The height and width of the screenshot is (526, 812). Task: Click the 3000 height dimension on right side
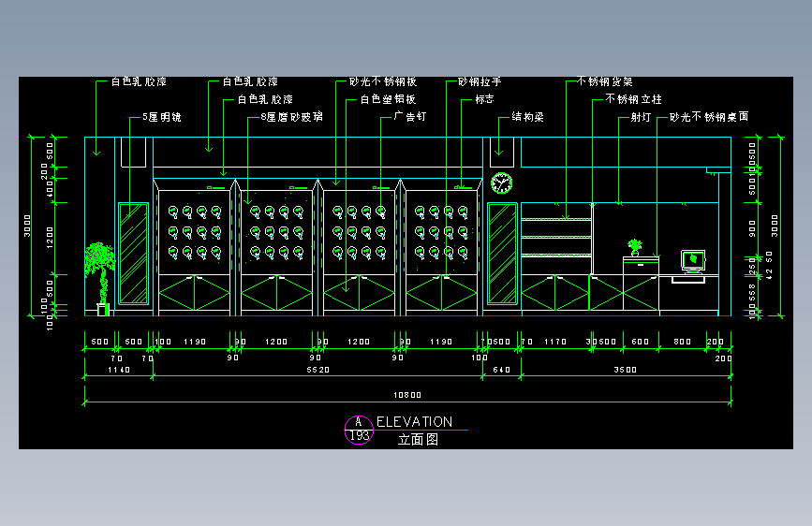(x=775, y=226)
